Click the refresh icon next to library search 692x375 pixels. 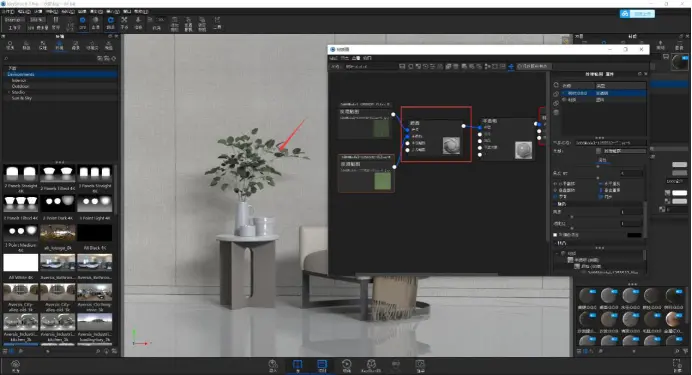point(114,58)
